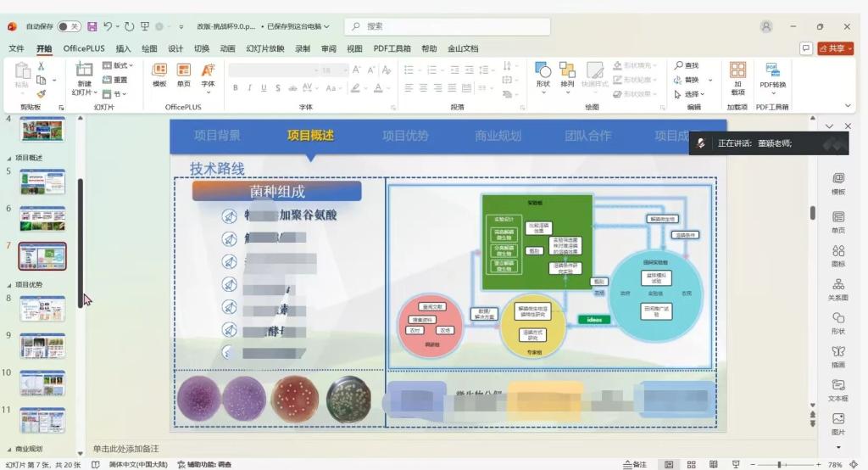868x470 pixels.
Task: Switch to slide sorter view
Action: click(692, 464)
